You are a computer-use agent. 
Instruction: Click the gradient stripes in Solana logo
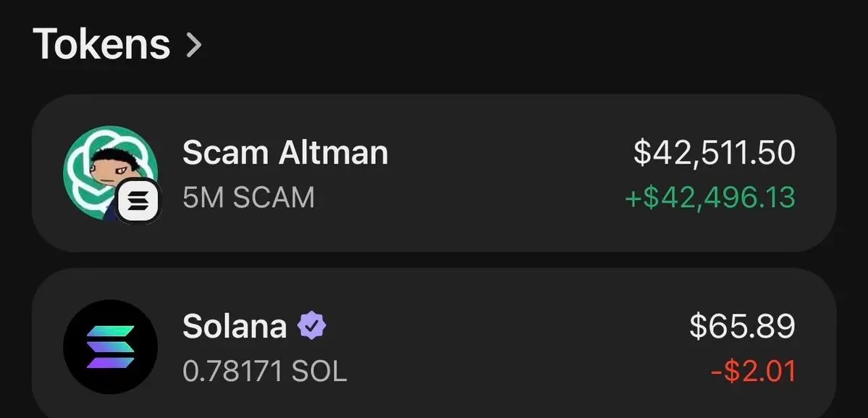110,346
